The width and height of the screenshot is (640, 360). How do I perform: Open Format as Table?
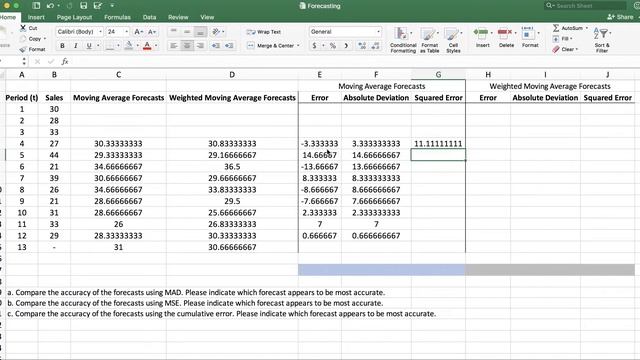[x=429, y=40]
